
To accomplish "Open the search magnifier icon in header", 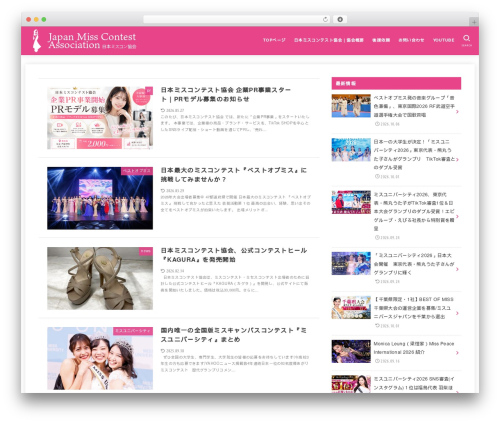I will (466, 39).
